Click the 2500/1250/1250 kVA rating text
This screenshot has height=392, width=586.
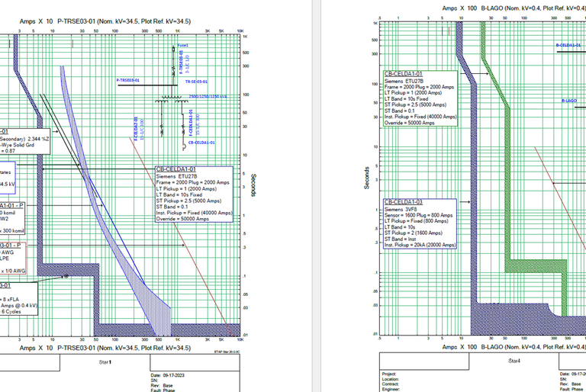click(208, 96)
